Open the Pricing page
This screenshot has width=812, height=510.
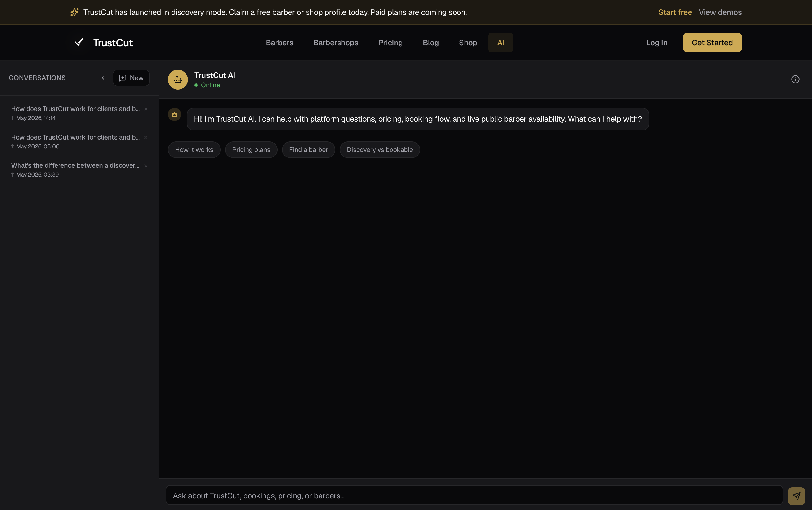point(390,43)
